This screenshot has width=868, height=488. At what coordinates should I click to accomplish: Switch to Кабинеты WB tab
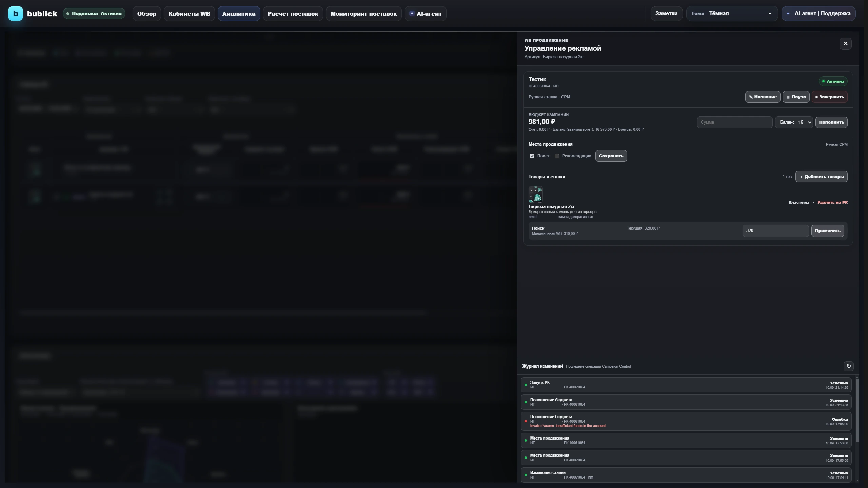[x=189, y=14]
